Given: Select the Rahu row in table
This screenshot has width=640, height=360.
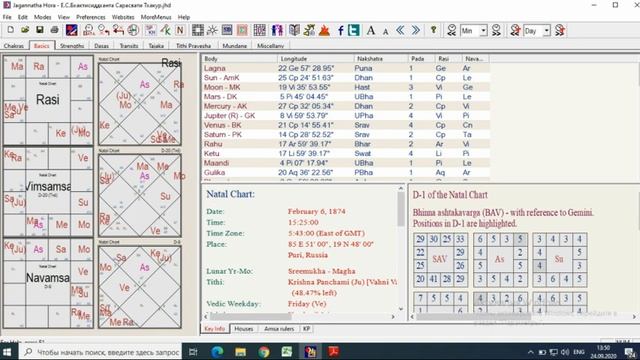Looking at the screenshot, I should pos(345,144).
